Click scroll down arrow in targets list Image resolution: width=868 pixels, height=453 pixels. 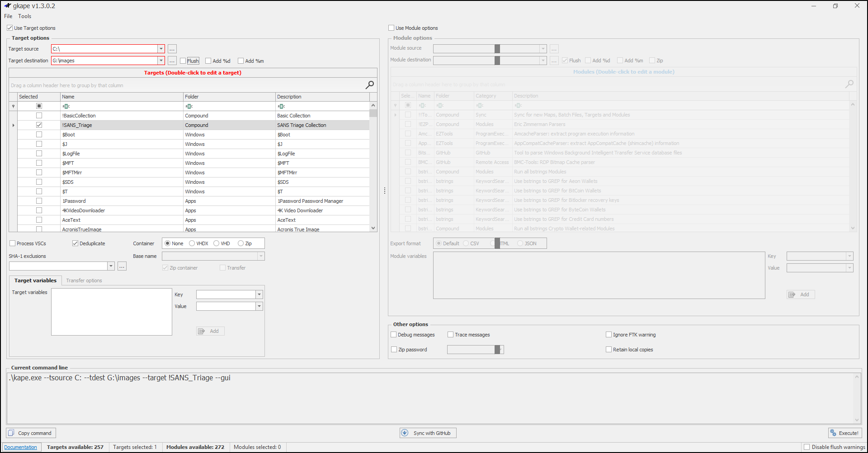[x=373, y=228]
